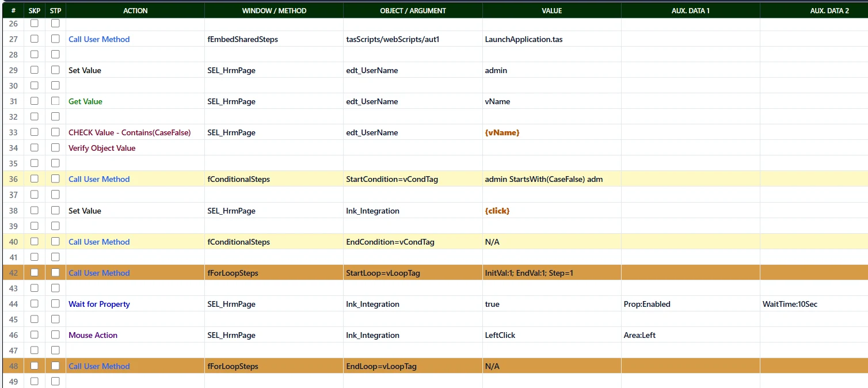Tick the STP checkbox on row 29

coord(55,70)
